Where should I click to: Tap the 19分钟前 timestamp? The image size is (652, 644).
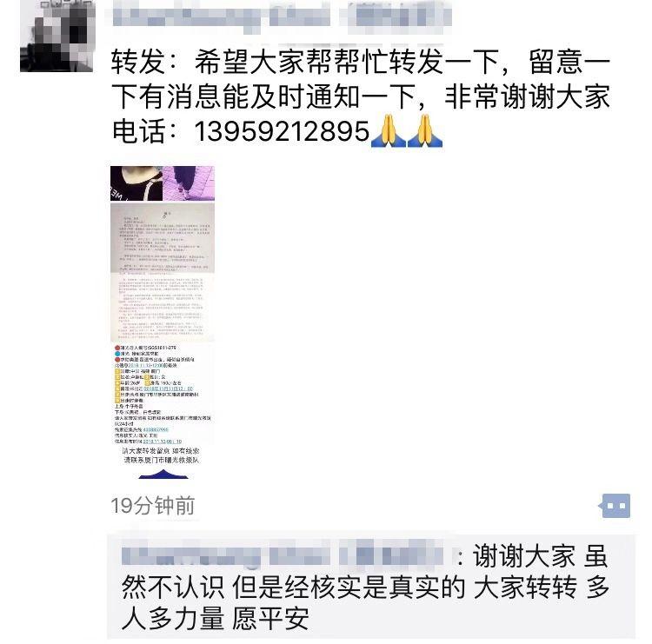pos(153,506)
